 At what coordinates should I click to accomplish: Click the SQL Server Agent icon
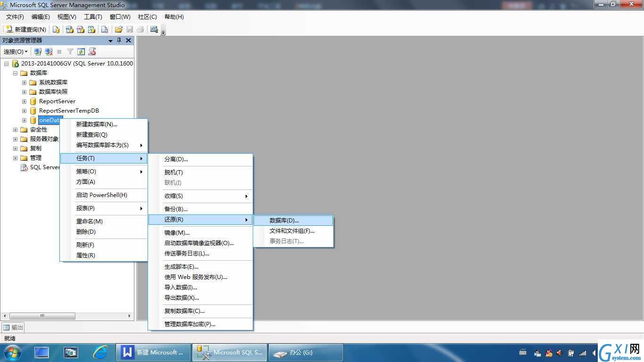tap(24, 167)
